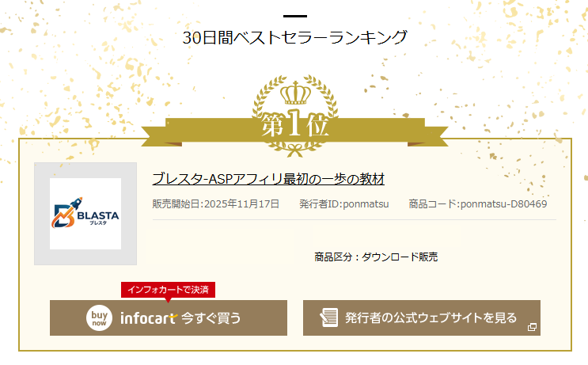This screenshot has height=365, width=588.
Task: Click the red 'インフォカートで決済' label
Action: pos(169,290)
